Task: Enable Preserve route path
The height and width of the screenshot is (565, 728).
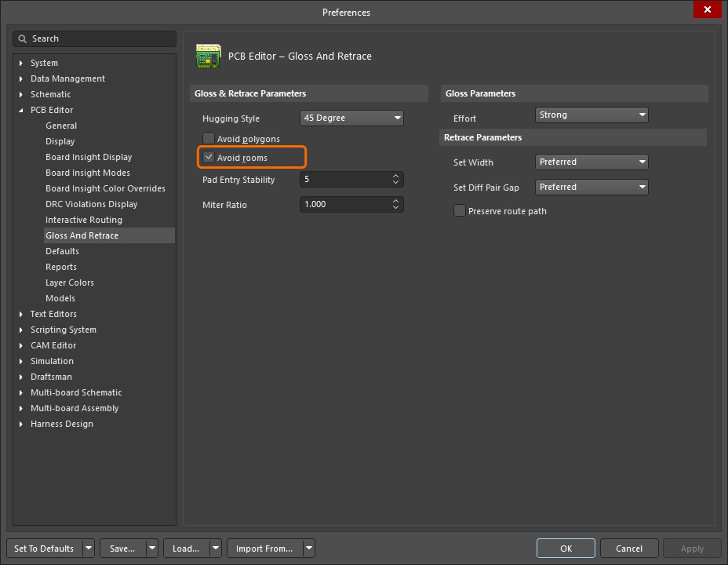Action: pyautogui.click(x=459, y=210)
